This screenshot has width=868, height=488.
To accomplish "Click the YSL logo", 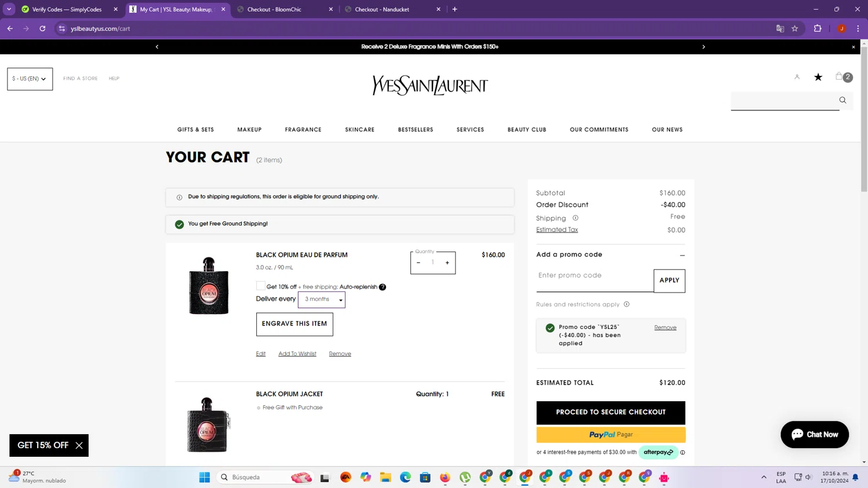I will (430, 86).
